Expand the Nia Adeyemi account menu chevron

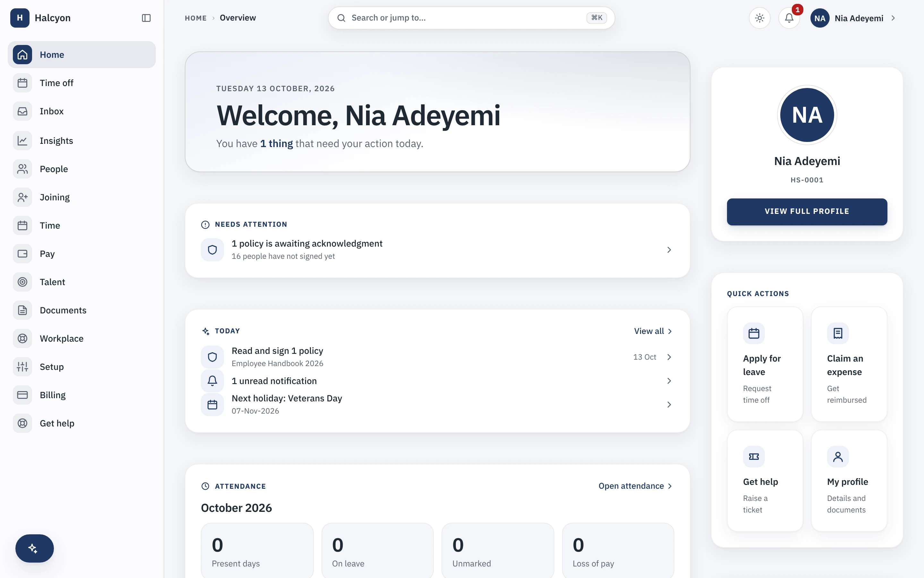pyautogui.click(x=893, y=18)
